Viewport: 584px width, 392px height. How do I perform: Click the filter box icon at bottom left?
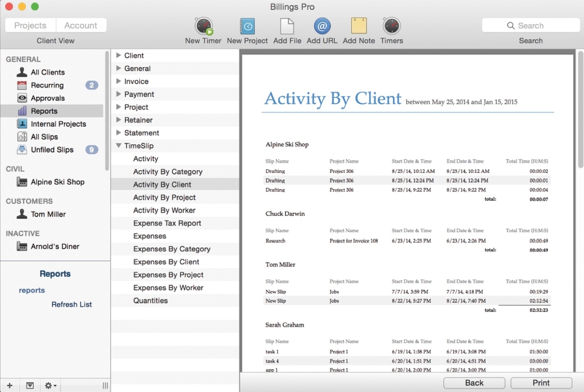coord(30,385)
